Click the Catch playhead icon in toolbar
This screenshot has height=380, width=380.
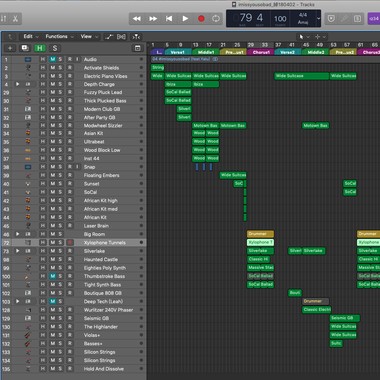click(136, 37)
